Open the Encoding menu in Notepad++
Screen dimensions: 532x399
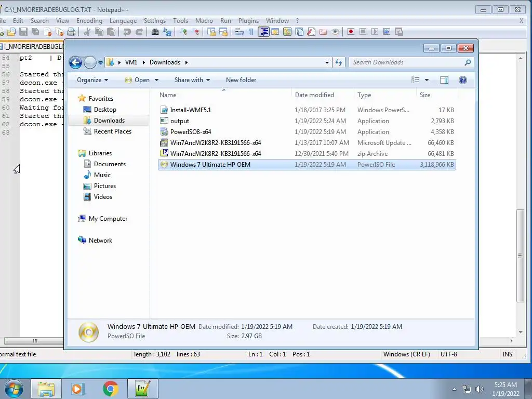click(x=89, y=21)
